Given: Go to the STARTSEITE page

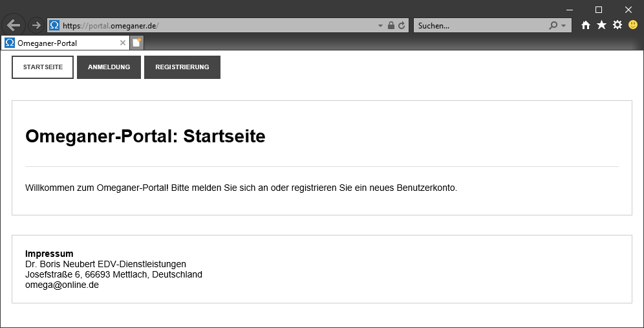Looking at the screenshot, I should [43, 67].
